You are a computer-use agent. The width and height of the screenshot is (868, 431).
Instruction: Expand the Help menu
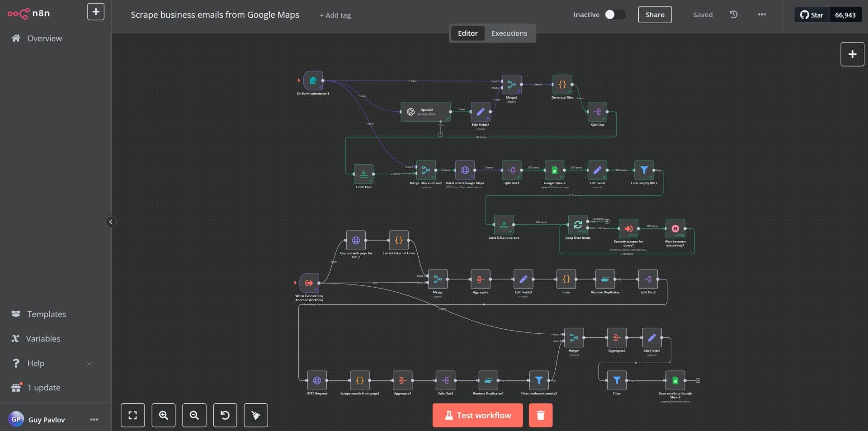click(52, 363)
